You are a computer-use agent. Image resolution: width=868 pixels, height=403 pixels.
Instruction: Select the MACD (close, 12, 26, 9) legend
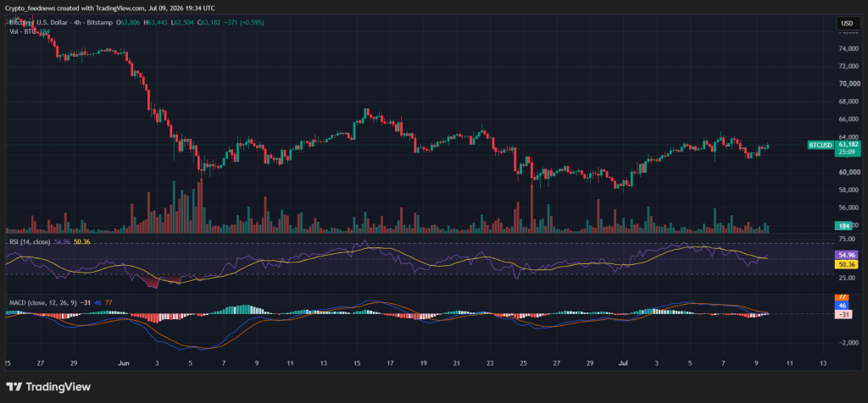click(x=43, y=302)
